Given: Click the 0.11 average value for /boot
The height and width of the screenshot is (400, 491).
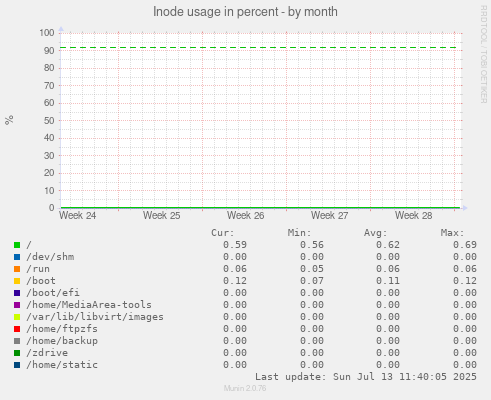Looking at the screenshot, I should pyautogui.click(x=388, y=281).
